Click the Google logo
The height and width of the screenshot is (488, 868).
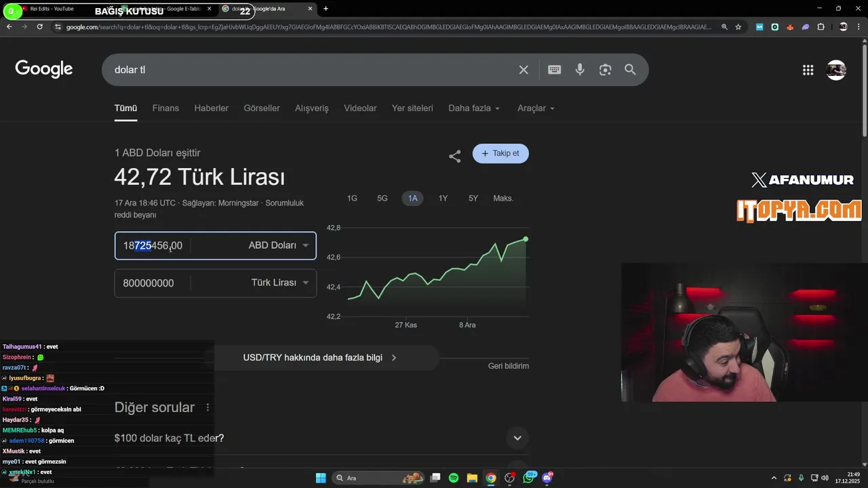[x=44, y=69]
